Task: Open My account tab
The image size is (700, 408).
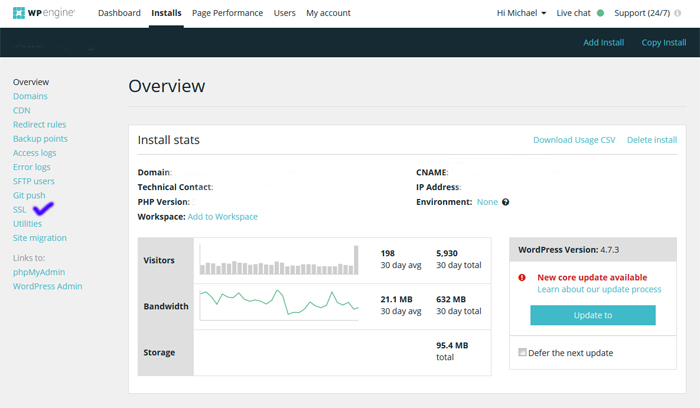Action: (328, 13)
